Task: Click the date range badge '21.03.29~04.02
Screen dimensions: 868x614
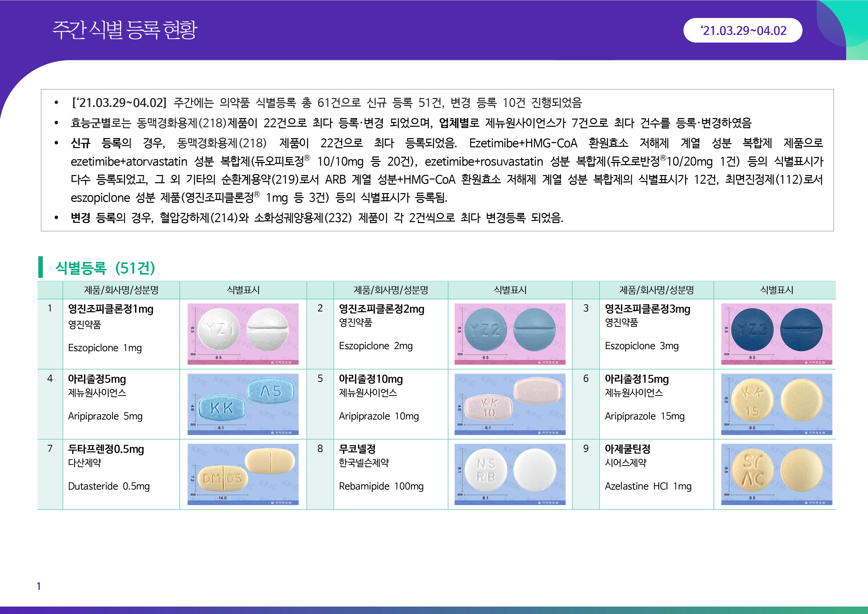Action: (x=743, y=30)
